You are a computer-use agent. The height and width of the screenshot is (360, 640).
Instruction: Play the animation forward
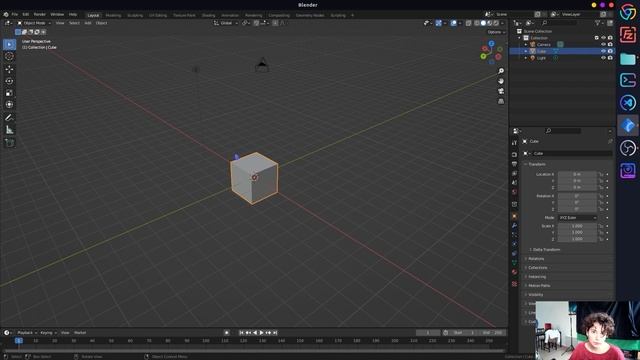(x=262, y=333)
